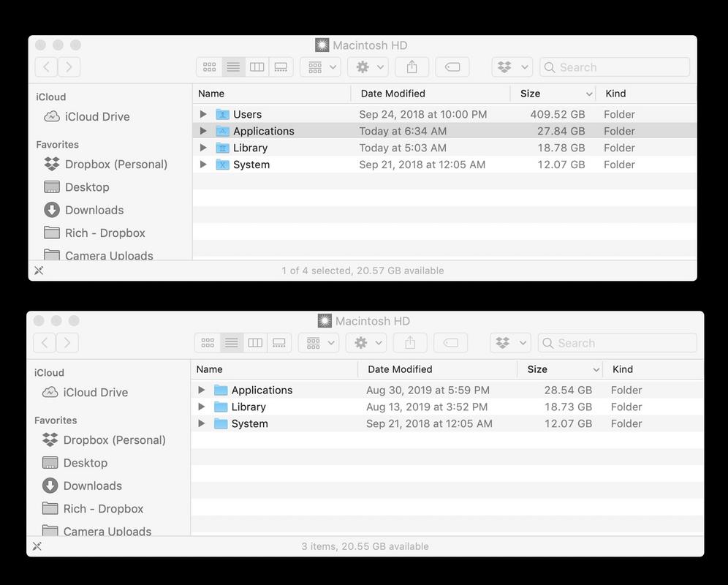Open Action gear menu in top window
Screen dimensions: 728x585
click(x=368, y=67)
